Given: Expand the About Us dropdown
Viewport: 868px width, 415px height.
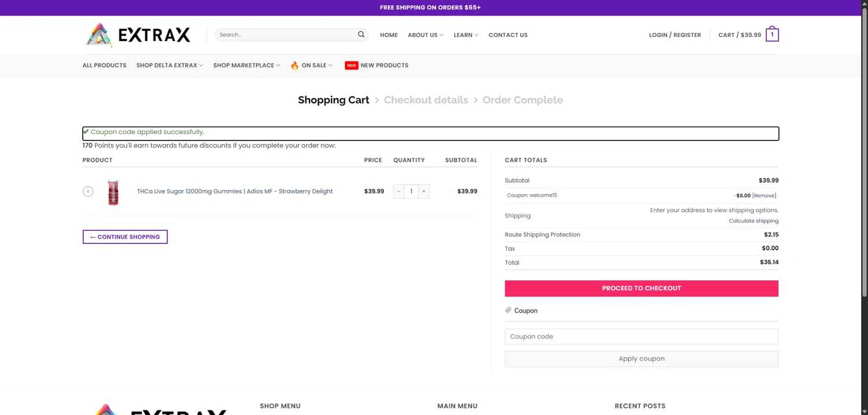Looking at the screenshot, I should pyautogui.click(x=425, y=35).
